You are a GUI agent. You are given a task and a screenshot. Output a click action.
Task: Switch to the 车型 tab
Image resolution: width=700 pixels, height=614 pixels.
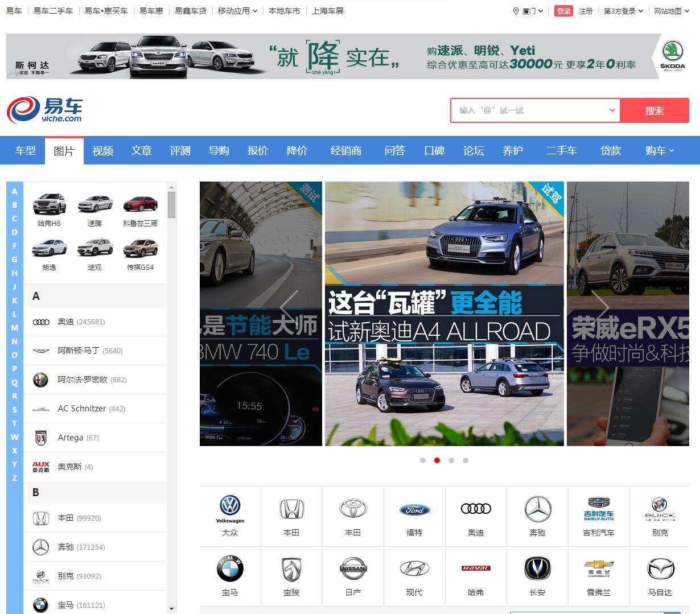[26, 150]
